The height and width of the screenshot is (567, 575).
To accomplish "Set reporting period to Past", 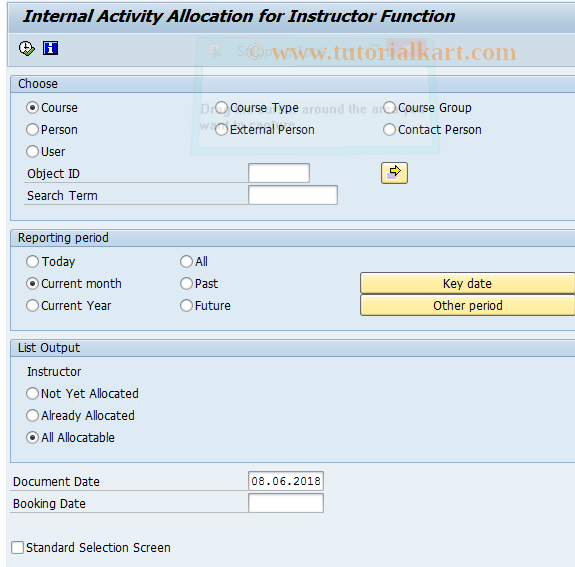I will 186,284.
